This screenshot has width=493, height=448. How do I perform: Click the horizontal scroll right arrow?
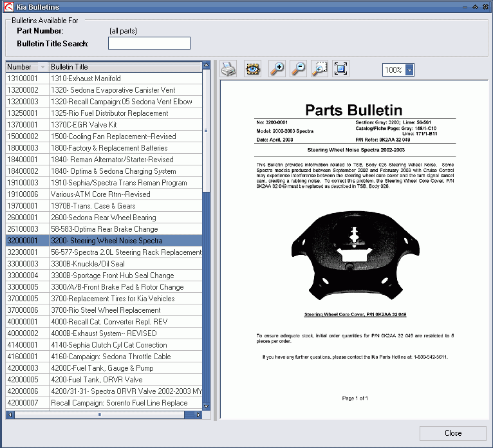198,415
